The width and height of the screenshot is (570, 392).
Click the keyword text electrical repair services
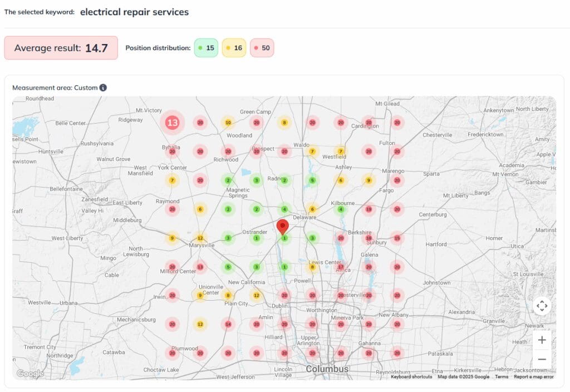134,12
